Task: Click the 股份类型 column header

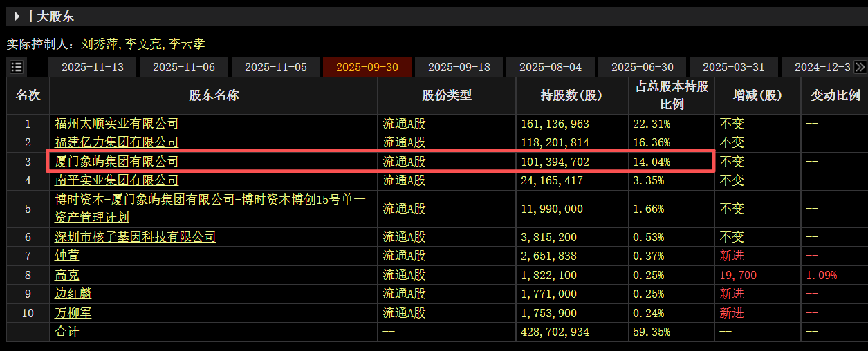Action: 447,96
